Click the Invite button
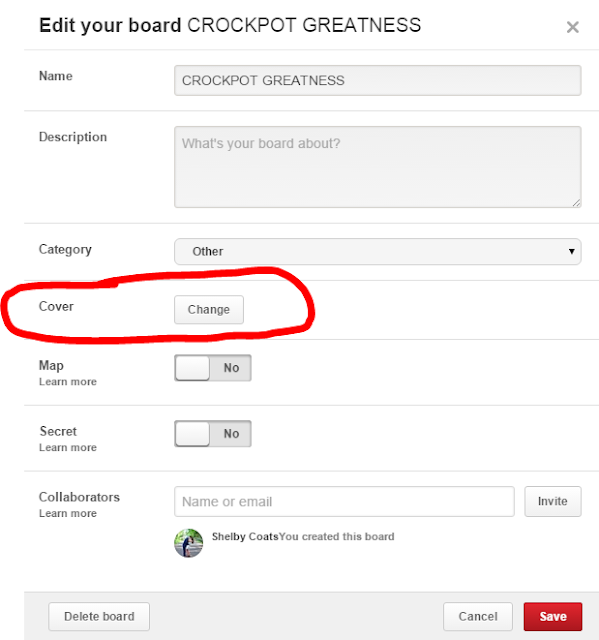 coord(552,501)
